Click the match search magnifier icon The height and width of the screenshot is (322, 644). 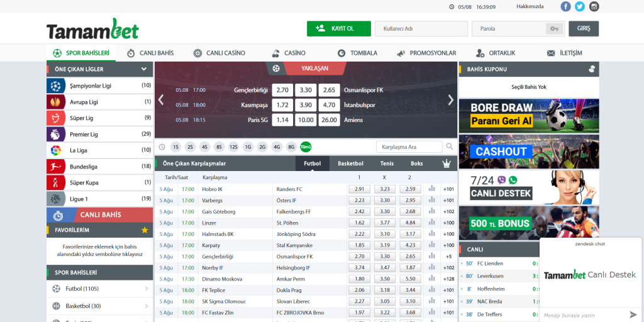(450, 147)
